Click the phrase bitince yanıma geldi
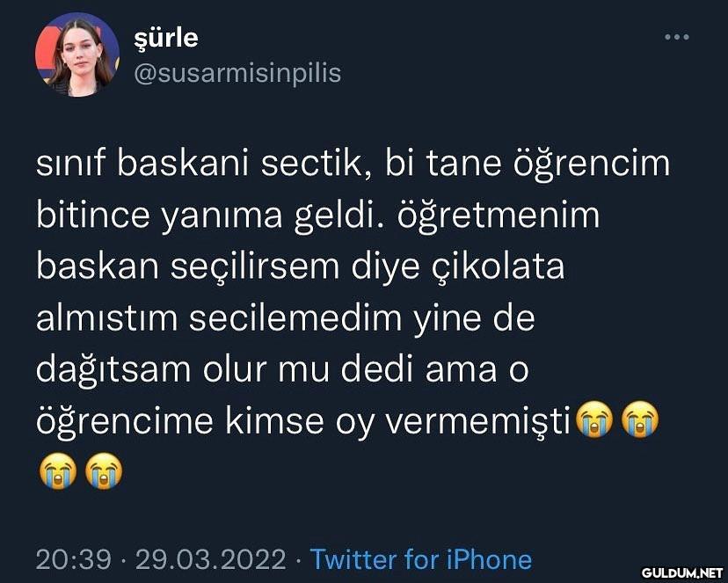Image resolution: width=728 pixels, height=583 pixels. [x=206, y=215]
